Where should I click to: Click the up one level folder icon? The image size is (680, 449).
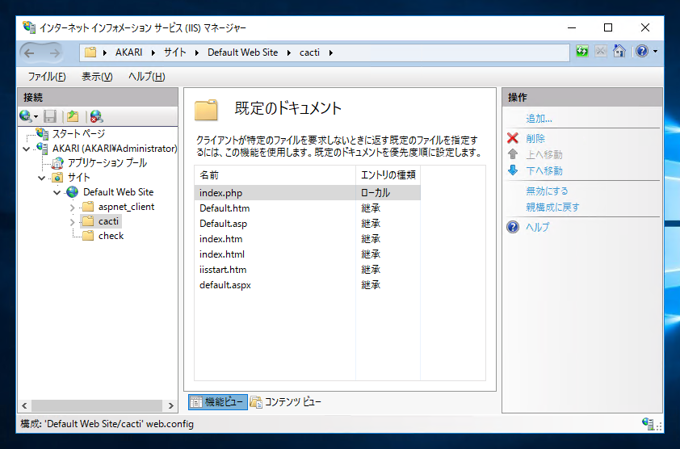click(73, 116)
